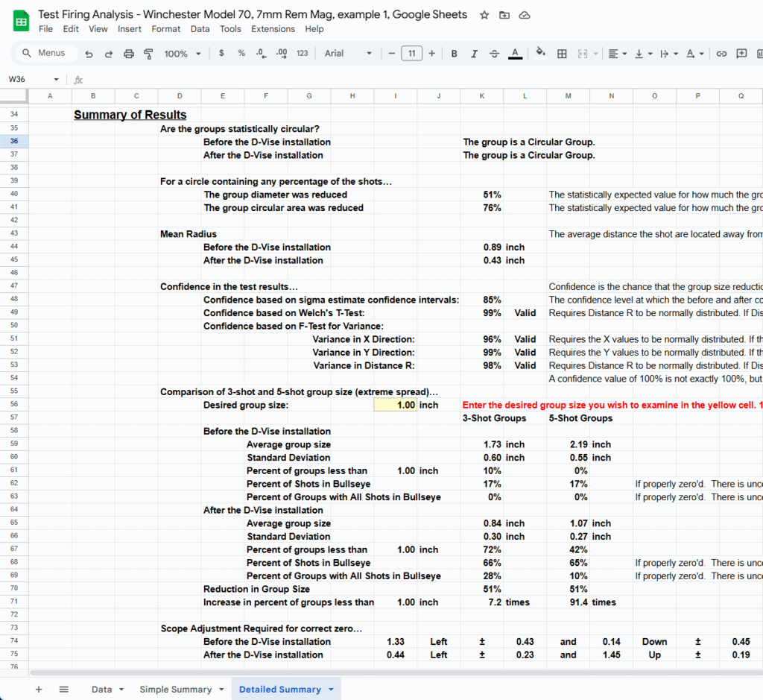Add a new sheet with the plus button
This screenshot has width=763, height=700.
[39, 690]
